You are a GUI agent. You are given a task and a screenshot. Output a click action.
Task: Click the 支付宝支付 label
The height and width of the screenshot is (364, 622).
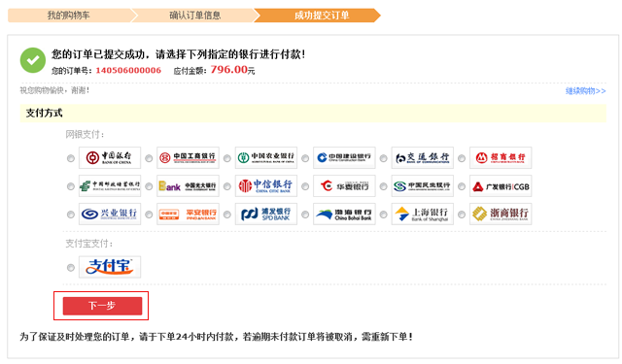pyautogui.click(x=89, y=244)
